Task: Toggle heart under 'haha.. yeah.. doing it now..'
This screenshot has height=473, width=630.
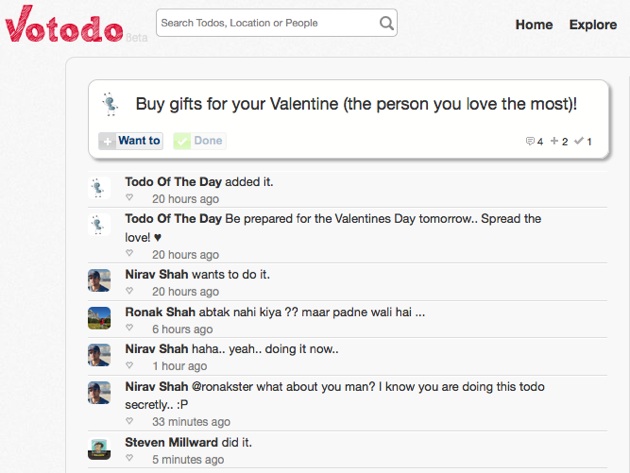Action: (x=129, y=365)
